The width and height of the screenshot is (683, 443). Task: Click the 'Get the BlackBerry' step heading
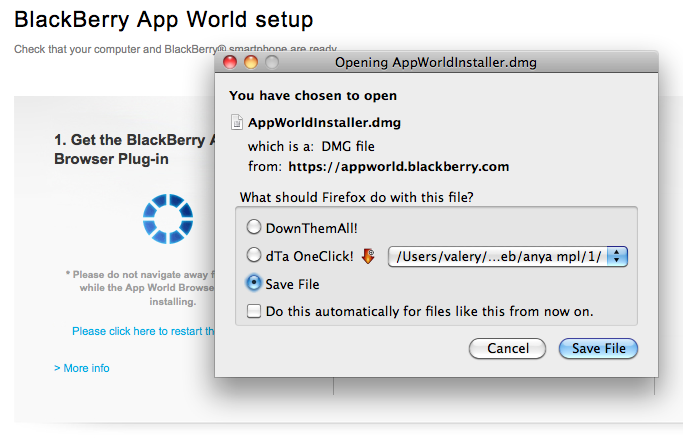click(x=135, y=140)
